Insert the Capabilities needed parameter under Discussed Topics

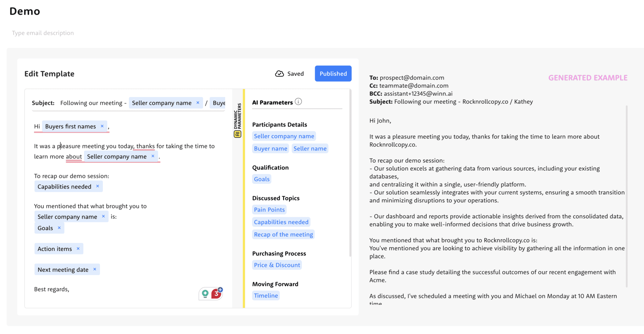[281, 222]
